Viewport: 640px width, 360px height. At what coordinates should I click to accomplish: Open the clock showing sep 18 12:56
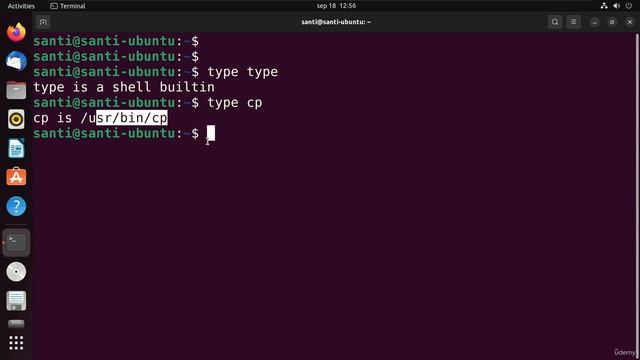pyautogui.click(x=336, y=6)
